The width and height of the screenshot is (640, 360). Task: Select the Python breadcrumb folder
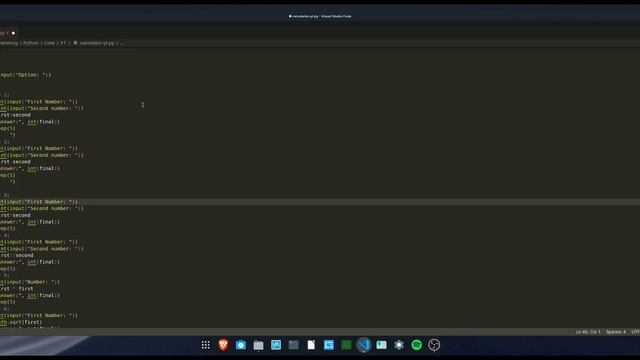[x=31, y=43]
